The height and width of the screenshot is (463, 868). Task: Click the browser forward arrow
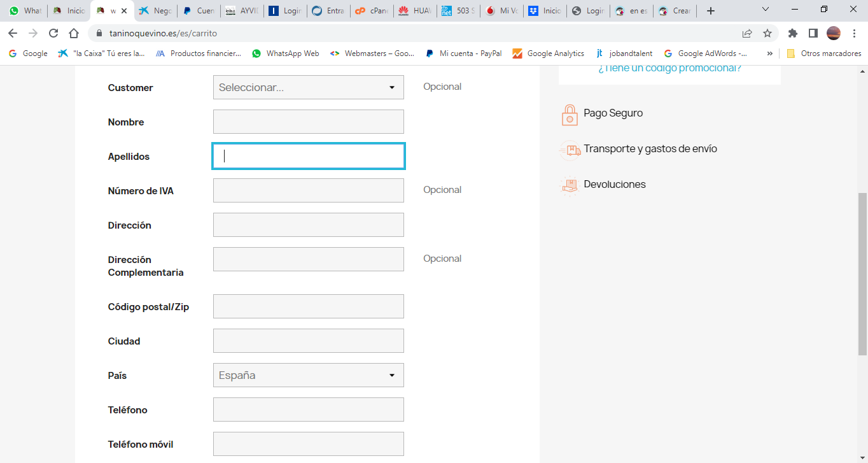pos(33,33)
